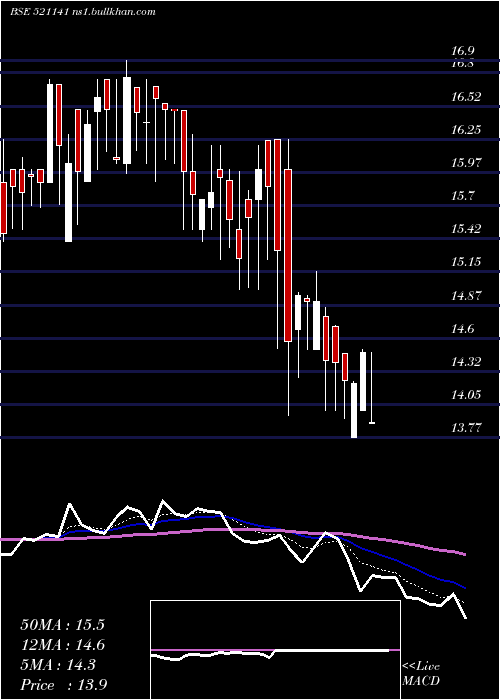Image resolution: width=500 pixels, height=700 pixels.
Task: Click the 50MA : 15.5 readout
Action: [x=62, y=625]
